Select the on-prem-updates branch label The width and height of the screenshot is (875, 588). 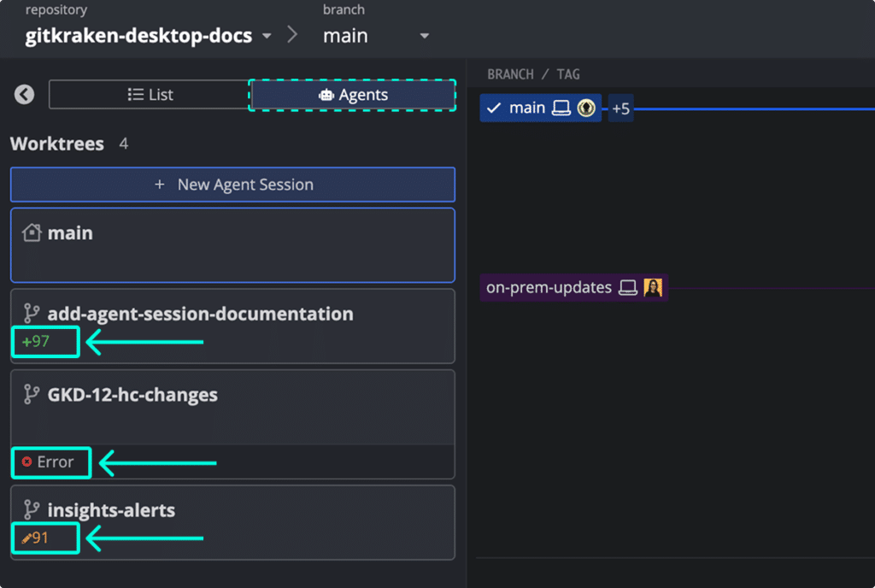(549, 288)
